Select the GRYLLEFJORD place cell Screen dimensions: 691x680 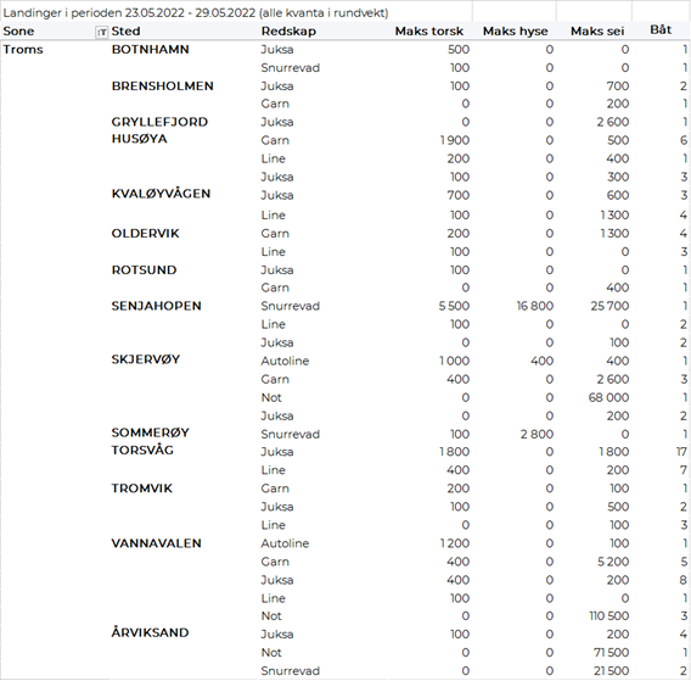(x=160, y=122)
